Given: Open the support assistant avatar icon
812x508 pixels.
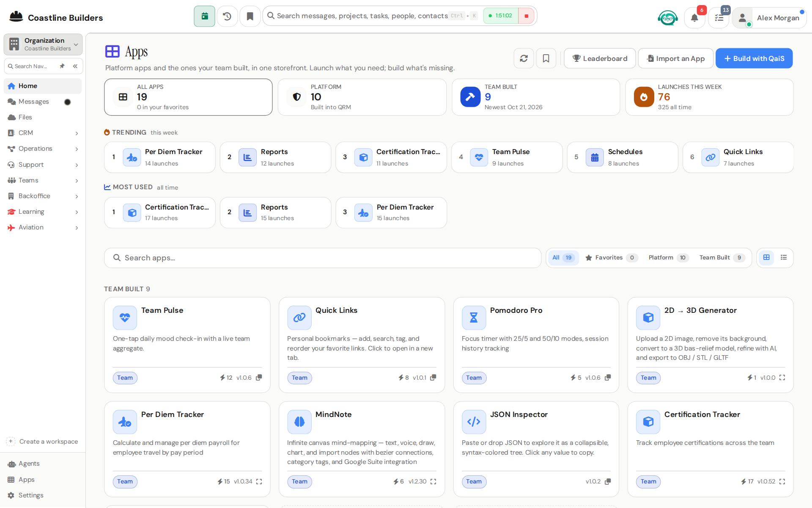Looking at the screenshot, I should coord(668,18).
